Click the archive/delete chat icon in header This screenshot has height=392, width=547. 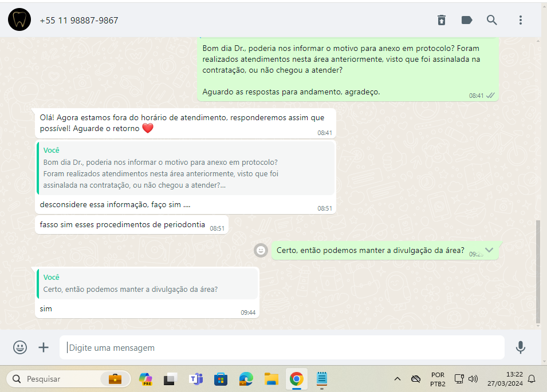coord(441,20)
